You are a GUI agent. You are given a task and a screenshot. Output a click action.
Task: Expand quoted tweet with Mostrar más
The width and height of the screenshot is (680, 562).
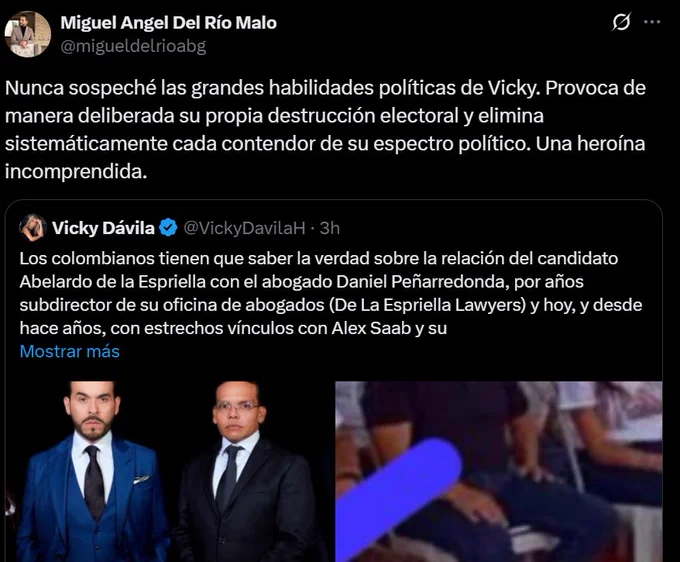pos(69,351)
